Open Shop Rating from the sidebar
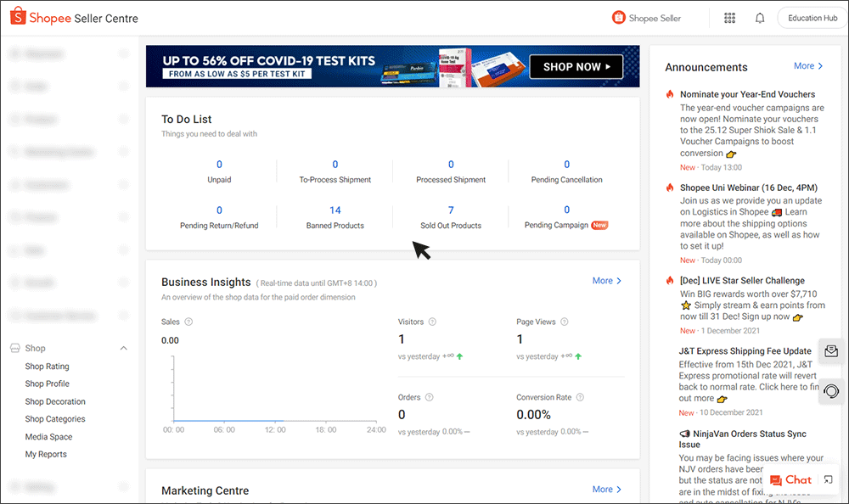This screenshot has height=504, width=849. (x=48, y=366)
